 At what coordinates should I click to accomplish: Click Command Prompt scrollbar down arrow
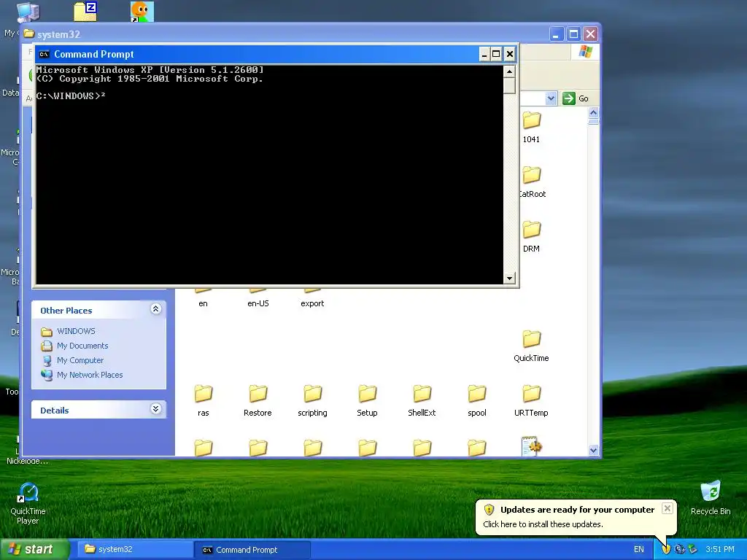click(x=509, y=278)
